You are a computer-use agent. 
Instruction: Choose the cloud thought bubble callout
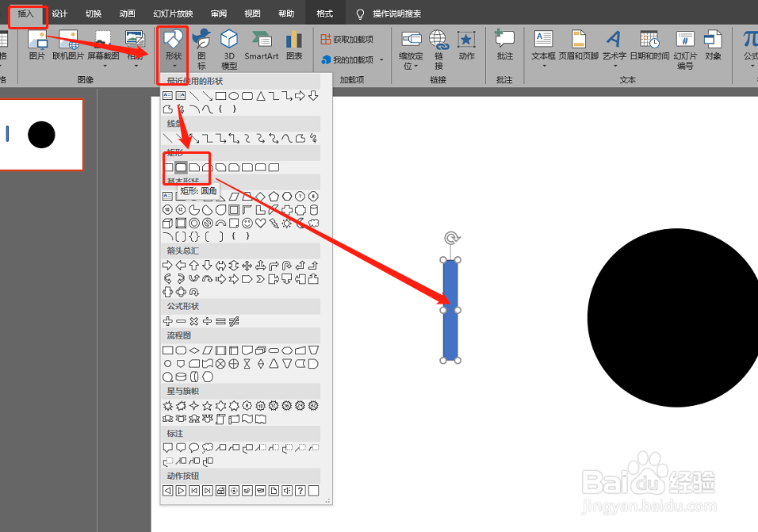coord(208,447)
